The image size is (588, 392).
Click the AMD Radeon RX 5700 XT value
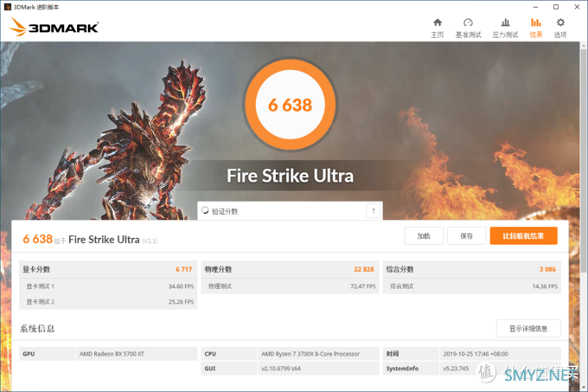pos(112,354)
